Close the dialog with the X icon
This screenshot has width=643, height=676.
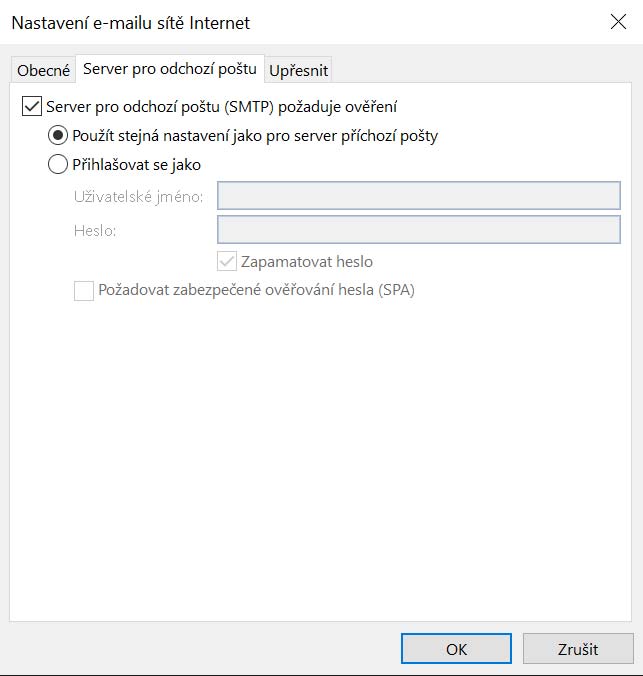(617, 22)
